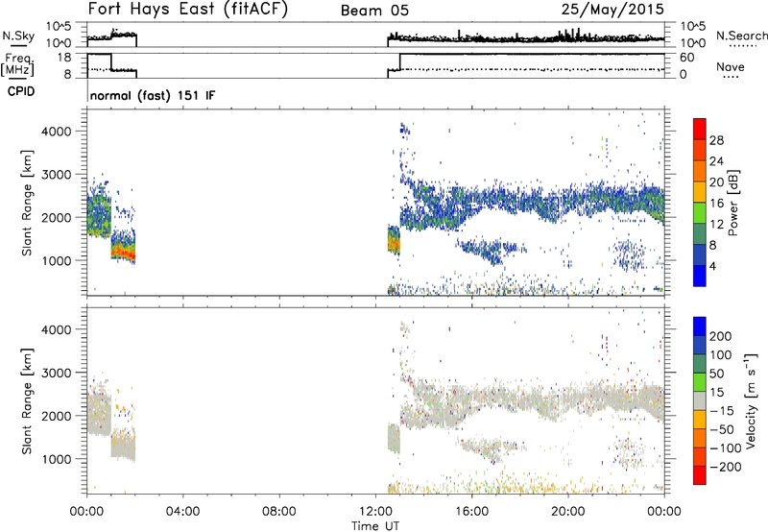
Task: Click the 'Nave' legend label
Action: click(731, 66)
